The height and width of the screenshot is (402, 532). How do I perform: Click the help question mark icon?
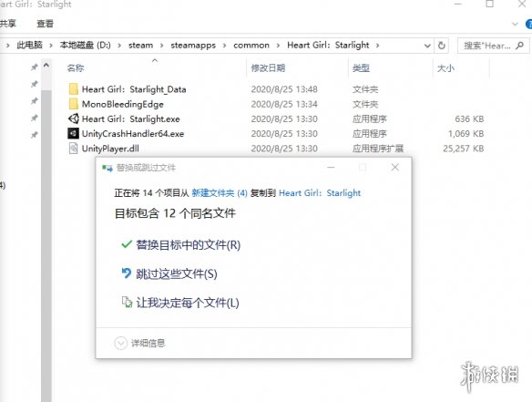[528, 24]
